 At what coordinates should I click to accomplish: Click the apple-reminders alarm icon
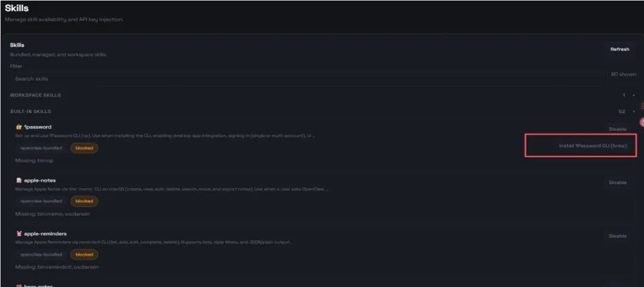[x=19, y=233]
